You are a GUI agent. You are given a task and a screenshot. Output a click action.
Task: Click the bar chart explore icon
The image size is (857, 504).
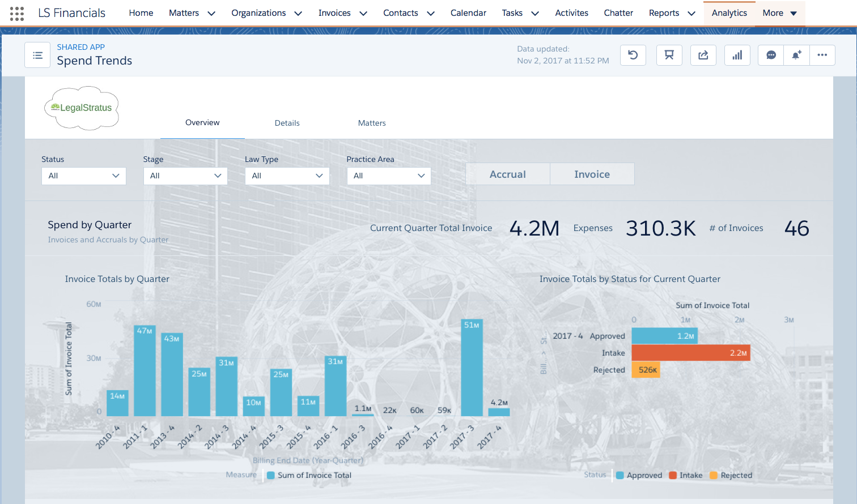click(x=737, y=55)
